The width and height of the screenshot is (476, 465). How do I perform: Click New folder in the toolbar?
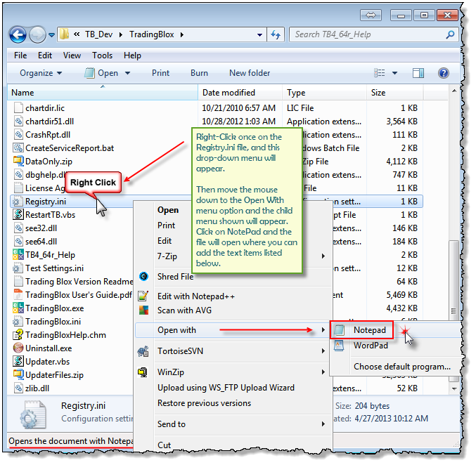pos(250,73)
